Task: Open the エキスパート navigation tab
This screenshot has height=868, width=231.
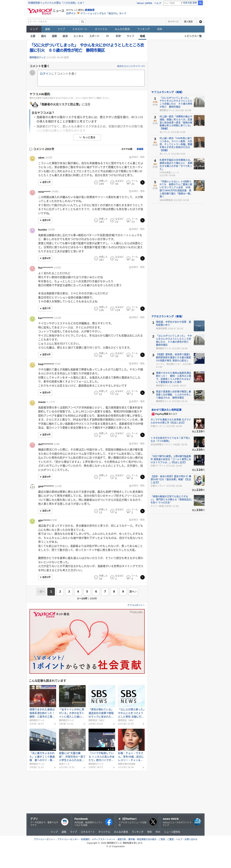Action: click(79, 29)
